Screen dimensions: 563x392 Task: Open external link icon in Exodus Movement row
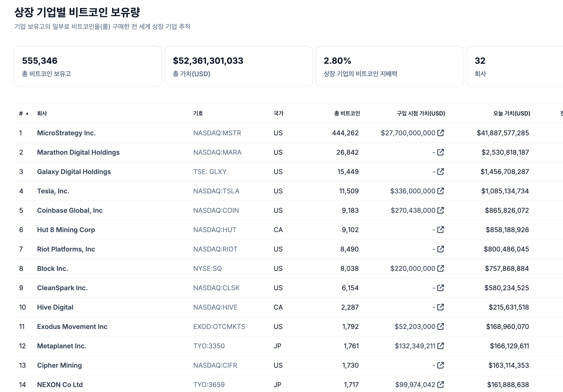coord(440,326)
